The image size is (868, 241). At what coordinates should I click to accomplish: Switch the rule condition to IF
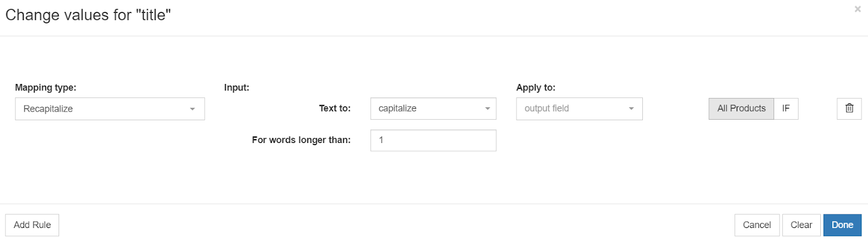point(786,108)
